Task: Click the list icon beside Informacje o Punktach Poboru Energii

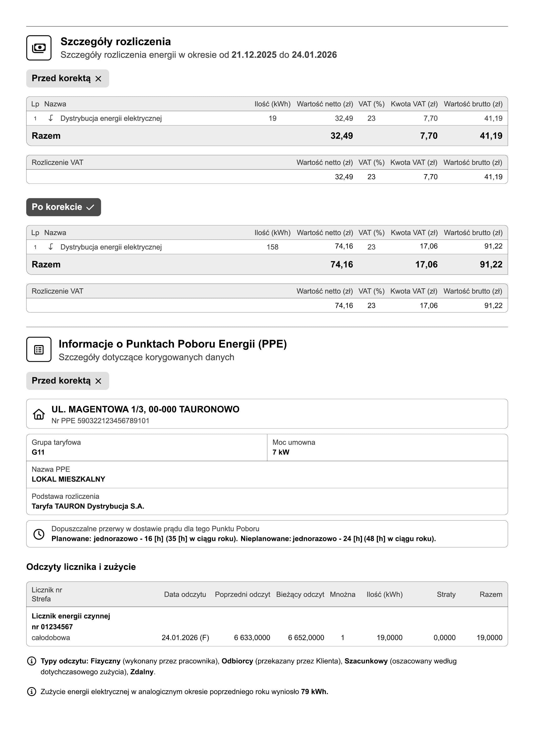Action: click(39, 349)
